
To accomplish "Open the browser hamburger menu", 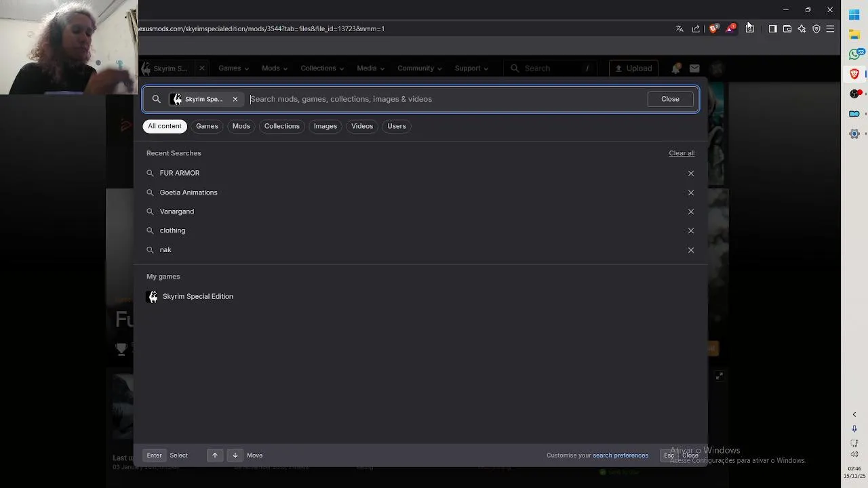I will click(830, 28).
